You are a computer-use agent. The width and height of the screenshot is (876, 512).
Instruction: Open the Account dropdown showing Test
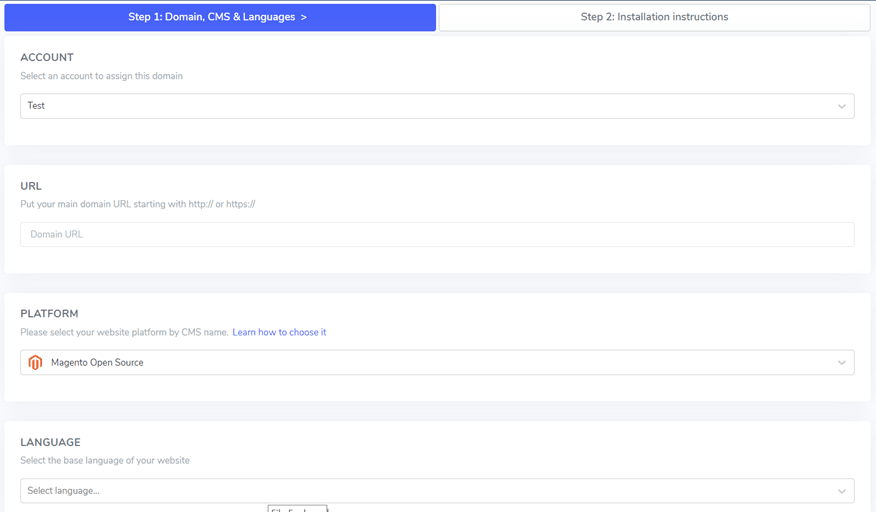437,106
